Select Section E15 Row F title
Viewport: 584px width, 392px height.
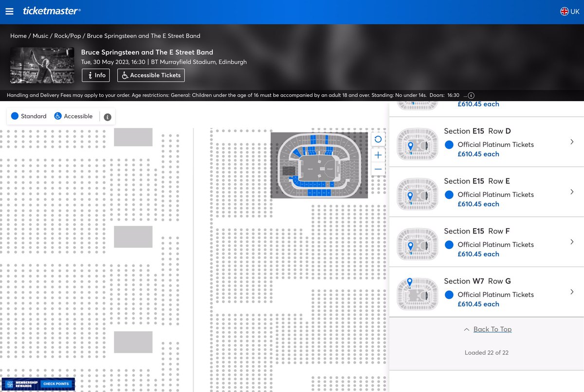pyautogui.click(x=477, y=231)
